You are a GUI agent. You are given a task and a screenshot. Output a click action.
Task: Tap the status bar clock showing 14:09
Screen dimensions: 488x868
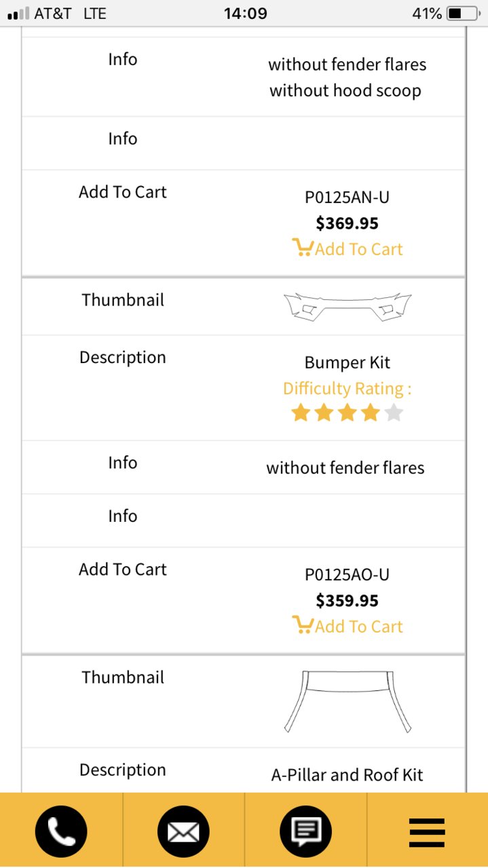pos(246,14)
